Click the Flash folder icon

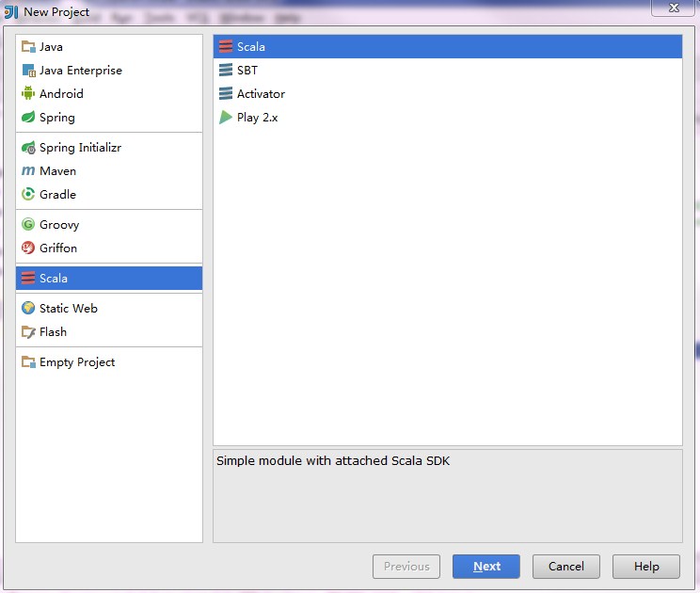28,331
